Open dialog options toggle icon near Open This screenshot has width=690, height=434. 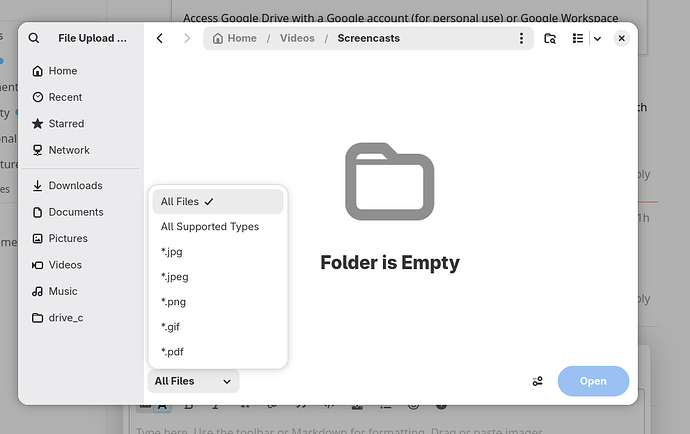pyautogui.click(x=537, y=381)
